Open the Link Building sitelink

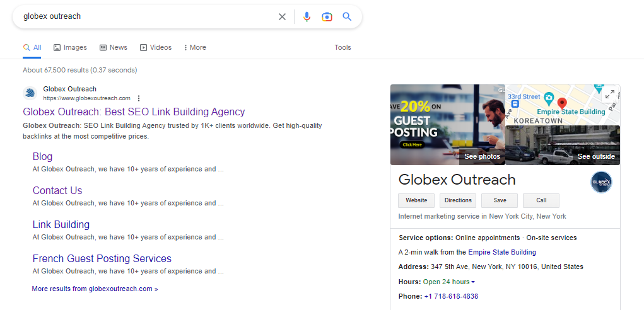(x=61, y=225)
